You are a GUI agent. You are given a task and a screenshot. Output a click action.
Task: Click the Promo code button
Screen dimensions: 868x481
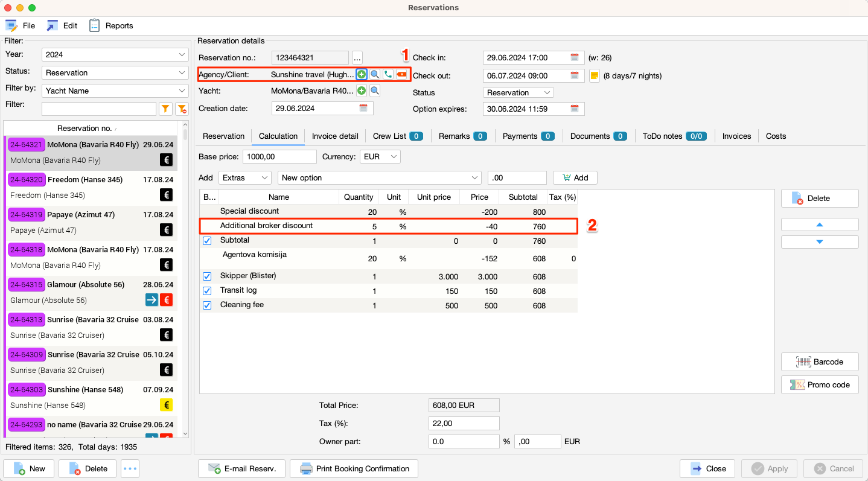click(x=820, y=384)
